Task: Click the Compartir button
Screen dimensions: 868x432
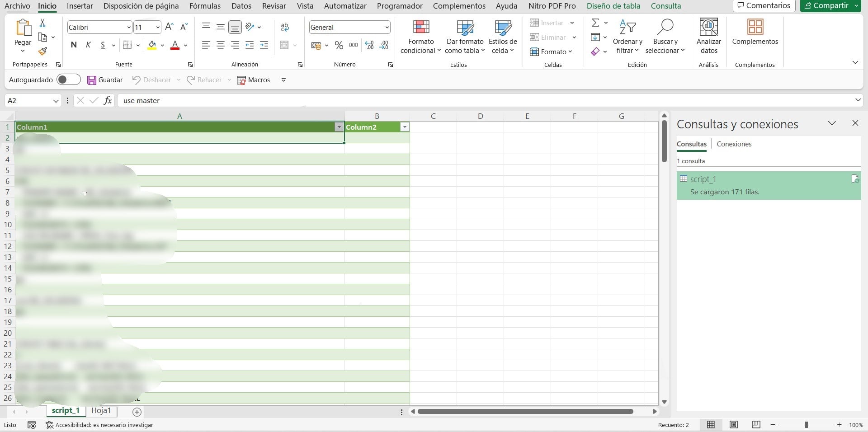Action: [x=826, y=6]
